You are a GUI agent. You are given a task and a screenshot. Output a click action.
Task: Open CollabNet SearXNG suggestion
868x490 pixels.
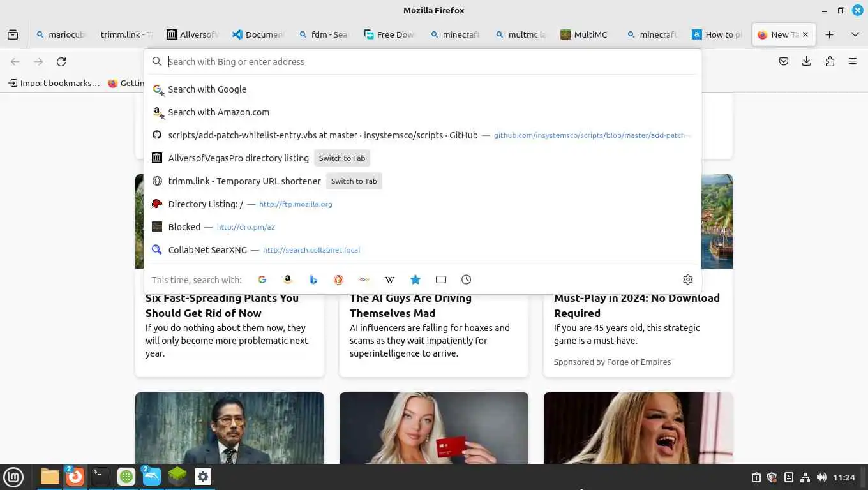pyautogui.click(x=423, y=250)
